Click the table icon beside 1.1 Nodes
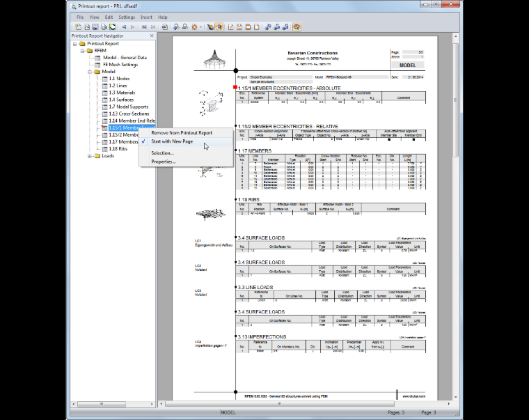529x420 pixels. (x=105, y=79)
